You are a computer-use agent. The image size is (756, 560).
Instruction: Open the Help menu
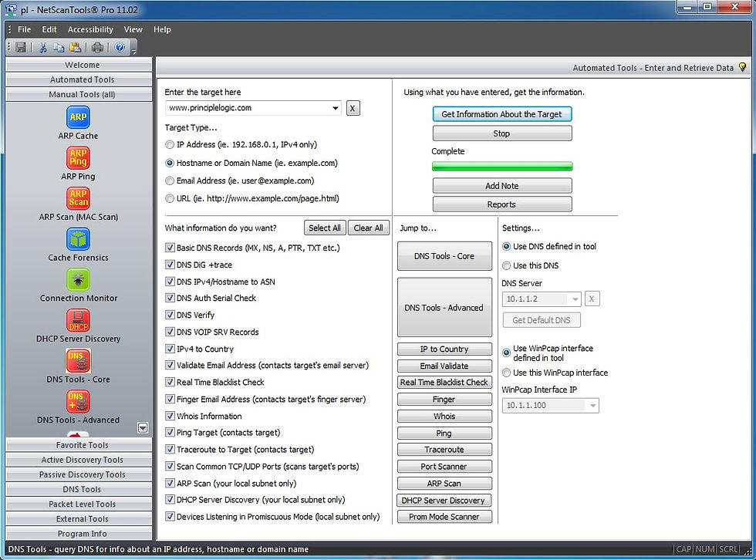[x=162, y=29]
